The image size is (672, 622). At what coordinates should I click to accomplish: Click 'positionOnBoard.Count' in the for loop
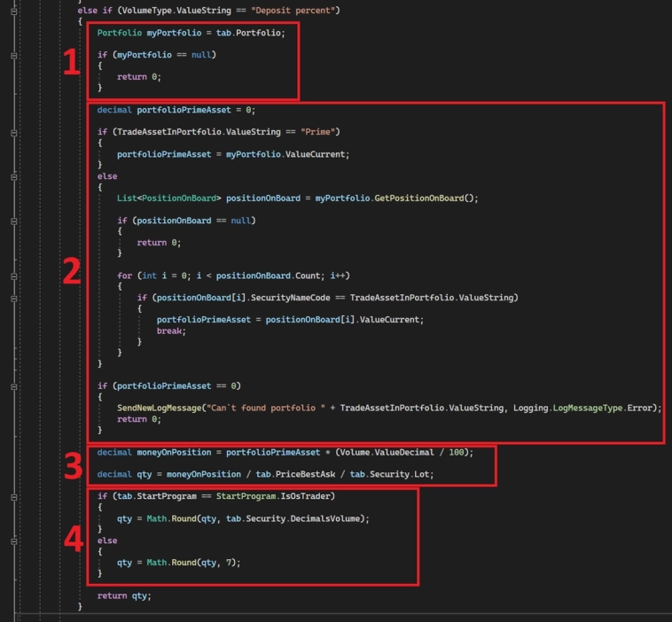(x=270, y=276)
